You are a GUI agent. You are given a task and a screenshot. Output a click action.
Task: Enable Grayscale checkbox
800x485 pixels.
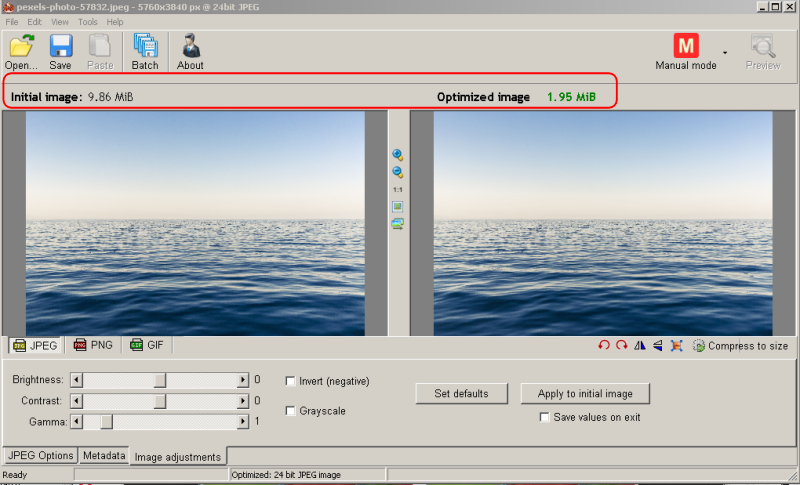[290, 411]
